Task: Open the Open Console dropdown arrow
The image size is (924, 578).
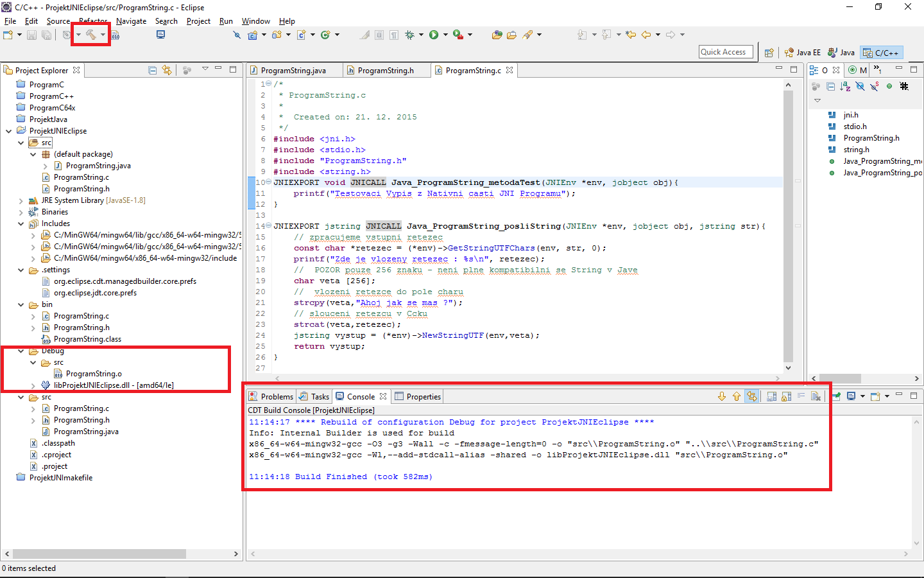Action: tap(886, 396)
